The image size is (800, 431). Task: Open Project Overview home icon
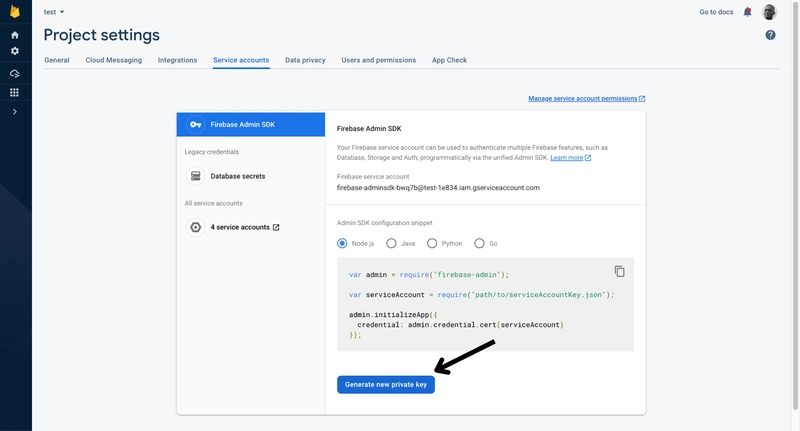click(15, 35)
